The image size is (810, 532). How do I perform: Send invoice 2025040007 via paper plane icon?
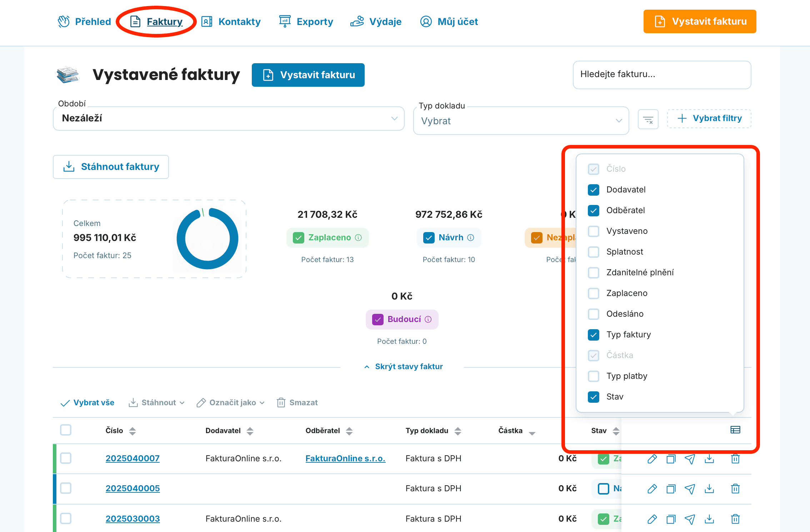coord(690,459)
